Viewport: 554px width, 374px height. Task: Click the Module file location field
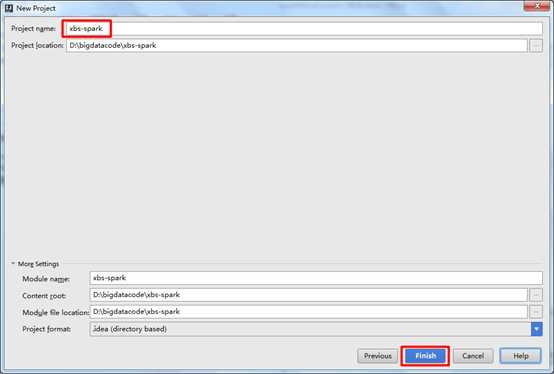[x=308, y=312]
